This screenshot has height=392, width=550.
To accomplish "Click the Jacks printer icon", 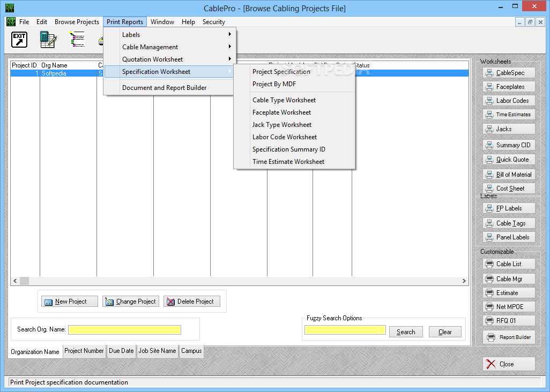I will click(489, 129).
